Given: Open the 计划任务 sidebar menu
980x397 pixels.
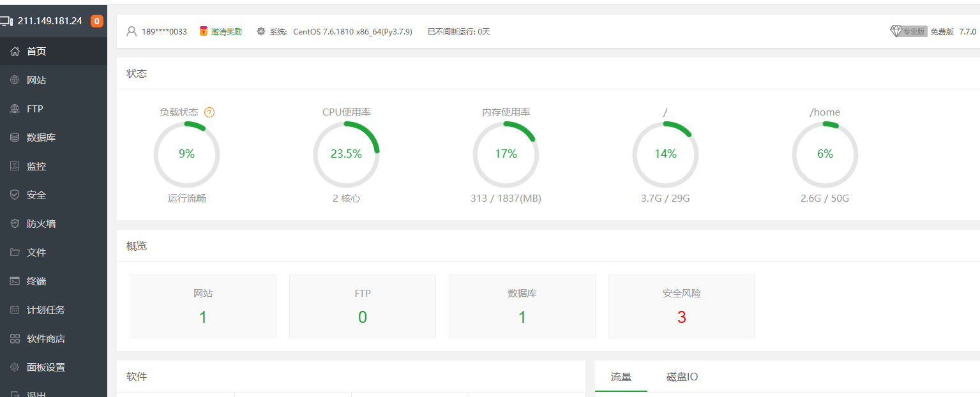Looking at the screenshot, I should (x=45, y=310).
